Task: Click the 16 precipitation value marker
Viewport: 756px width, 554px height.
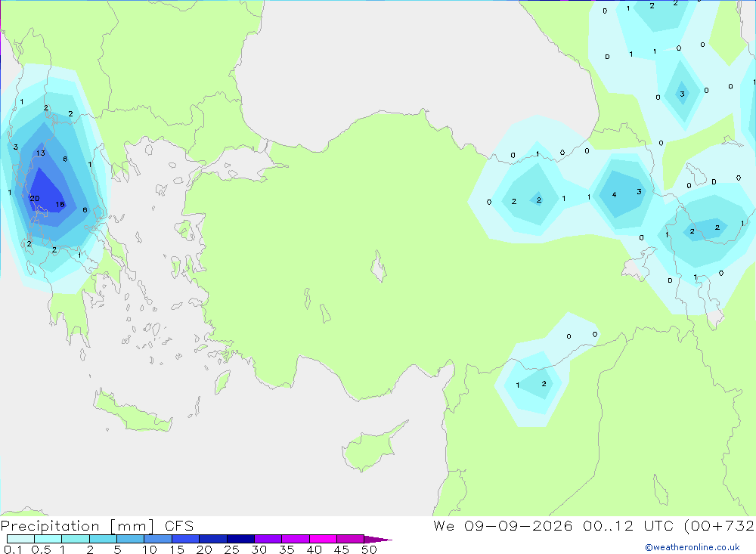Action: (x=60, y=204)
